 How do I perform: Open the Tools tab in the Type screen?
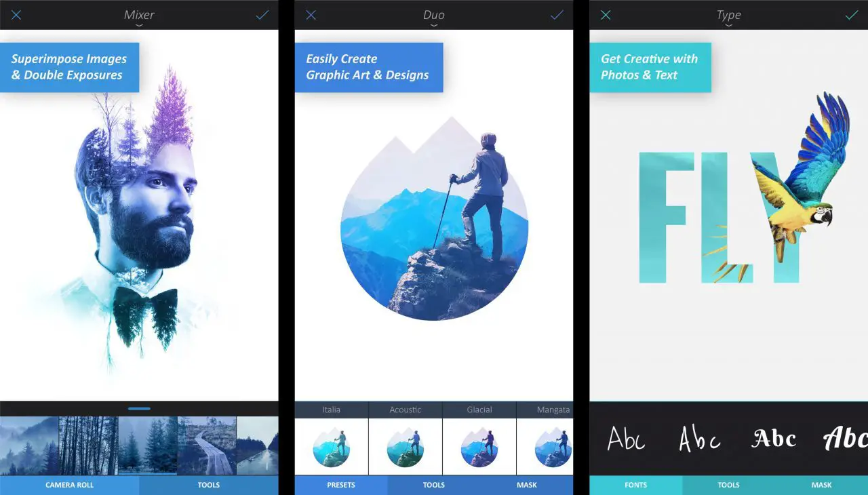click(729, 485)
